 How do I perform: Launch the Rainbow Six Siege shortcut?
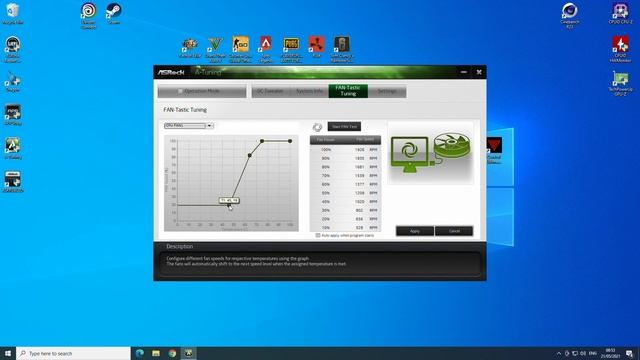pos(342,49)
